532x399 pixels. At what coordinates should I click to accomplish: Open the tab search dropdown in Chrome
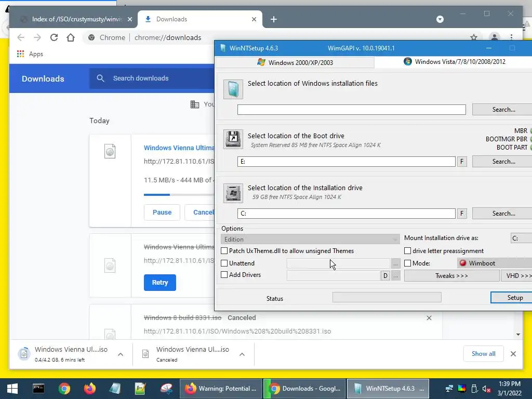[440, 19]
